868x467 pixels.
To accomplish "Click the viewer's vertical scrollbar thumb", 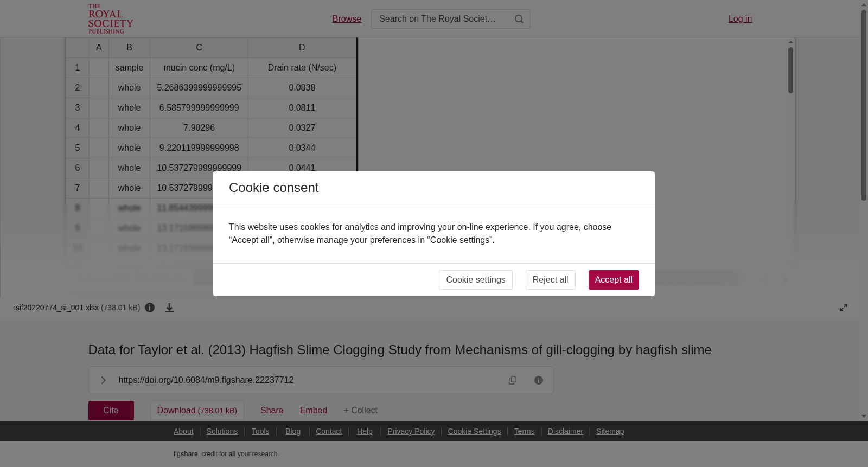I will (x=790, y=70).
